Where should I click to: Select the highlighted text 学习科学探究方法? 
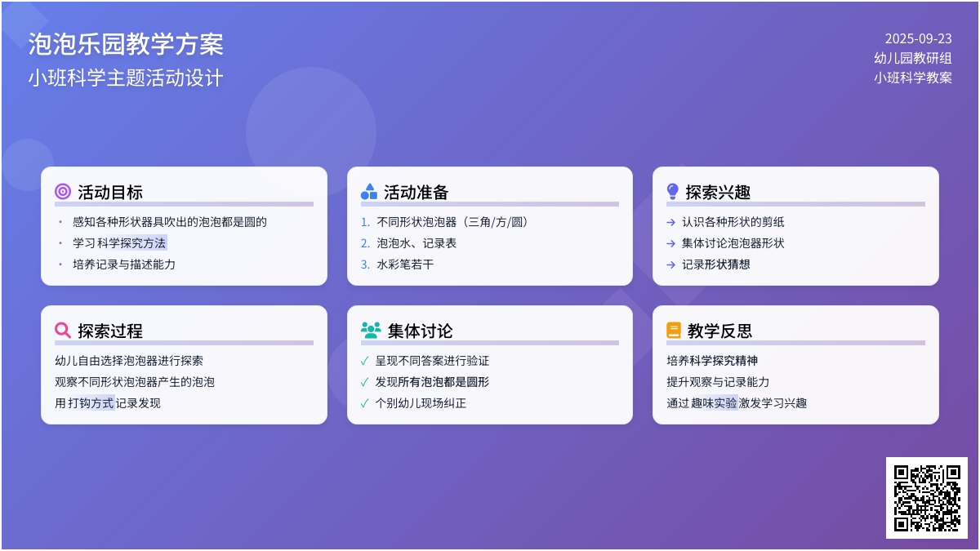tap(119, 243)
